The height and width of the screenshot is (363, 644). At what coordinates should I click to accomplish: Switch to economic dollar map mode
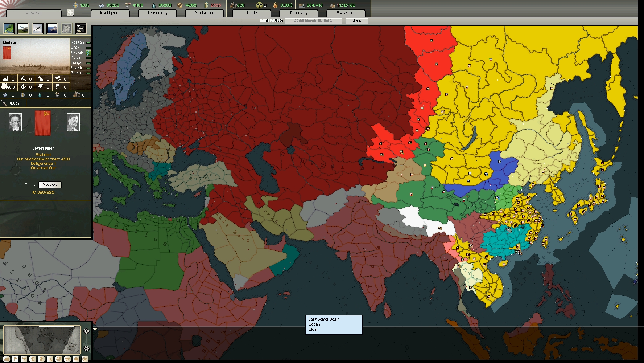click(x=33, y=359)
